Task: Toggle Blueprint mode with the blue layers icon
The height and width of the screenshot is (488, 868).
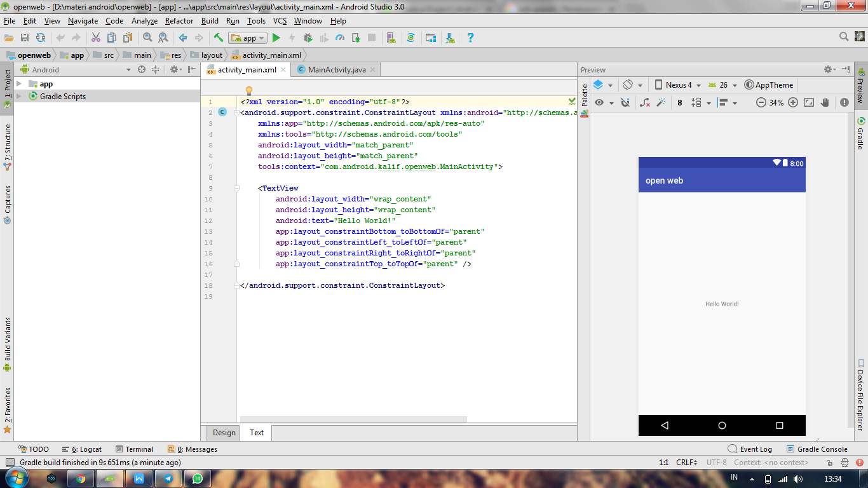Action: point(599,85)
